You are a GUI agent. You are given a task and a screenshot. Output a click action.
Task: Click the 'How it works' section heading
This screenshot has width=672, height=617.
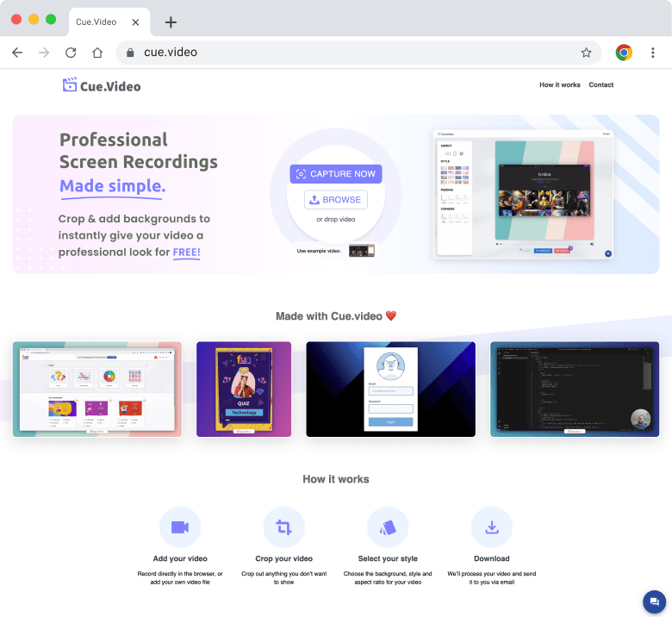click(336, 479)
